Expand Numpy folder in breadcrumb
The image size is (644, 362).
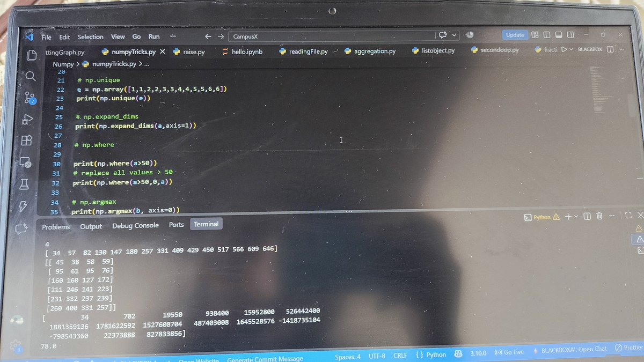coord(63,64)
